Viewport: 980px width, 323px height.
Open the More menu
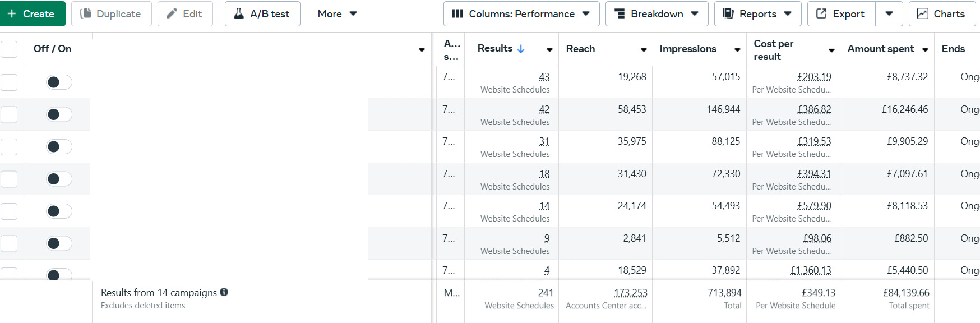coord(337,14)
